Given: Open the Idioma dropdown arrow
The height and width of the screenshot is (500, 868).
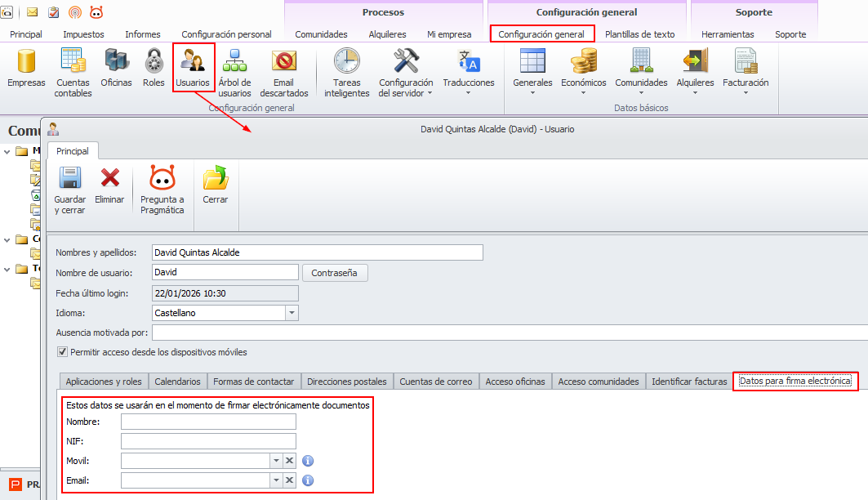Looking at the screenshot, I should [x=292, y=313].
